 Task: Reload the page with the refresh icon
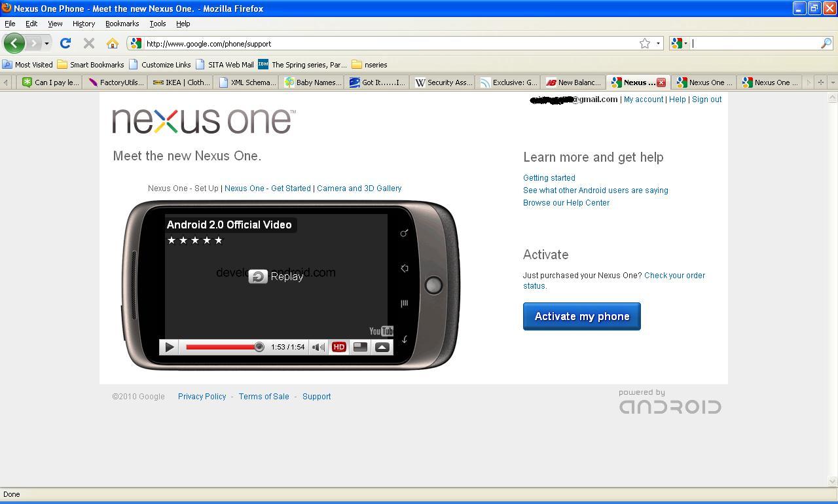point(65,43)
